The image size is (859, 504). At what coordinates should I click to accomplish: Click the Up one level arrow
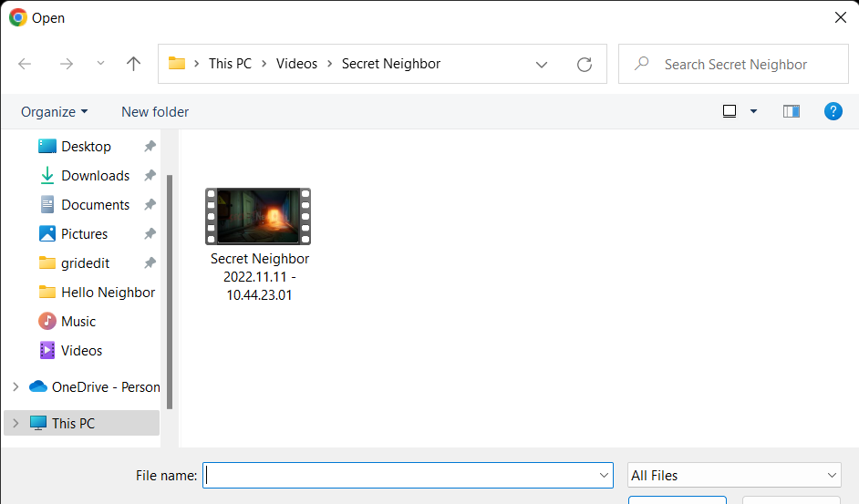click(x=134, y=64)
